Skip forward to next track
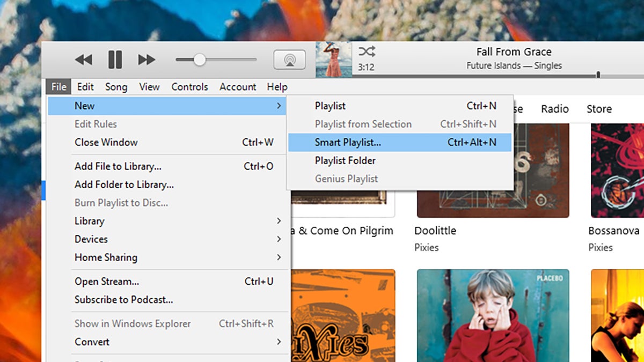 [x=147, y=60]
